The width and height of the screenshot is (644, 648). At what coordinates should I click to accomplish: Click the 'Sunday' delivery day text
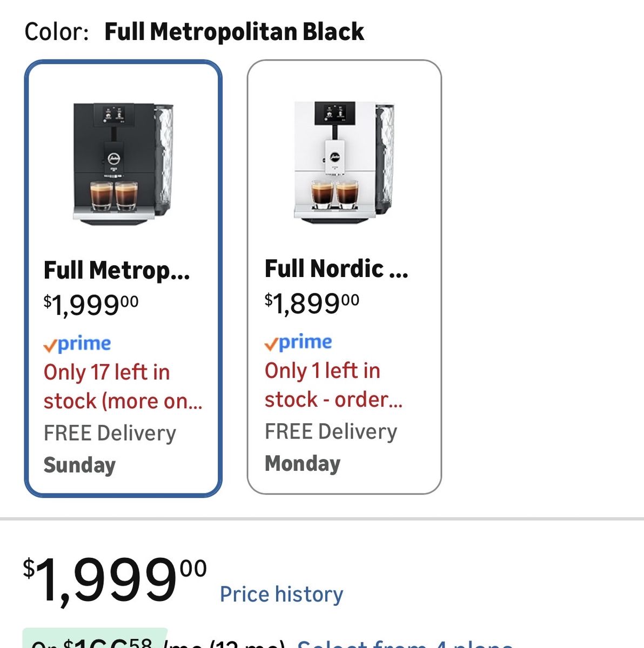(79, 465)
